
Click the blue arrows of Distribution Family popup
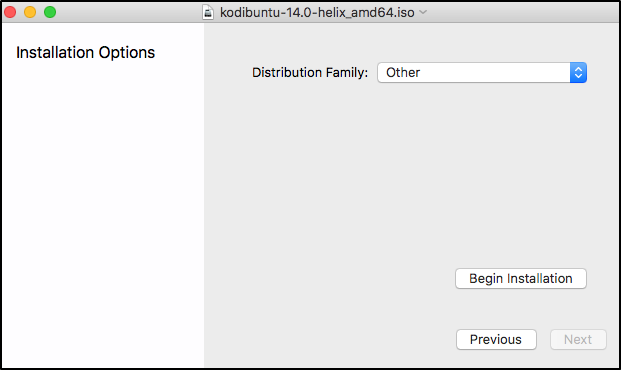(x=578, y=72)
